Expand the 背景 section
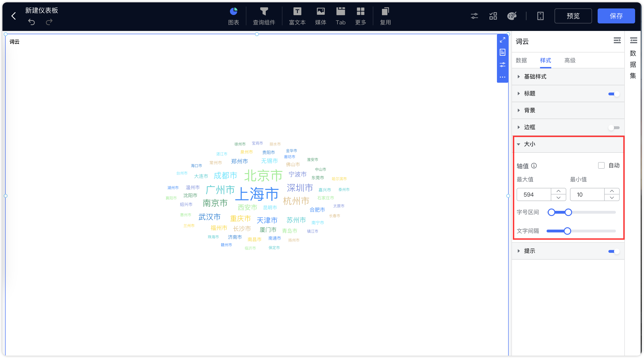Screen dimensions: 644x358 point(568,110)
